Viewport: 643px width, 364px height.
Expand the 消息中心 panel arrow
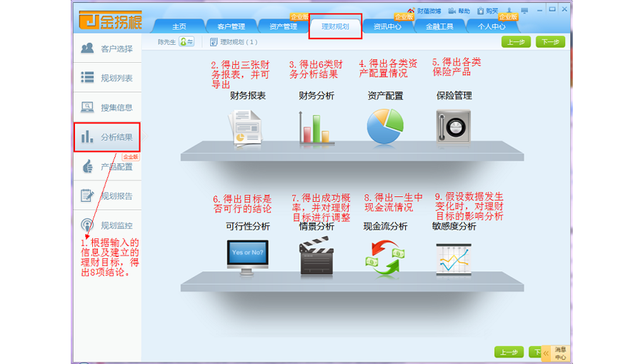pyautogui.click(x=547, y=353)
